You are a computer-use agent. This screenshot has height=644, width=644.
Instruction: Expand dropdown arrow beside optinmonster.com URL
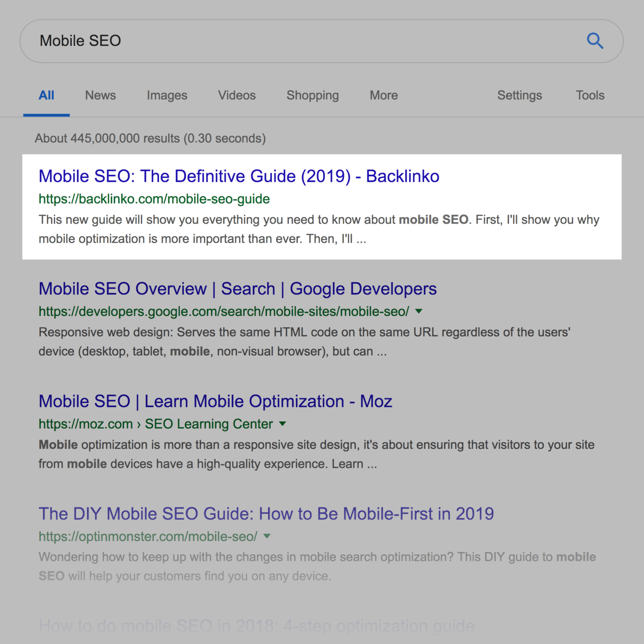[x=267, y=536]
